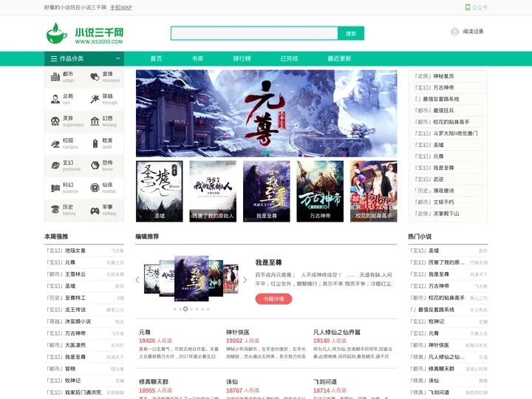Viewport: 532px width, 399px height.
Task: Open the 飞剑问道 recommended title
Action: pyautogui.click(x=325, y=382)
